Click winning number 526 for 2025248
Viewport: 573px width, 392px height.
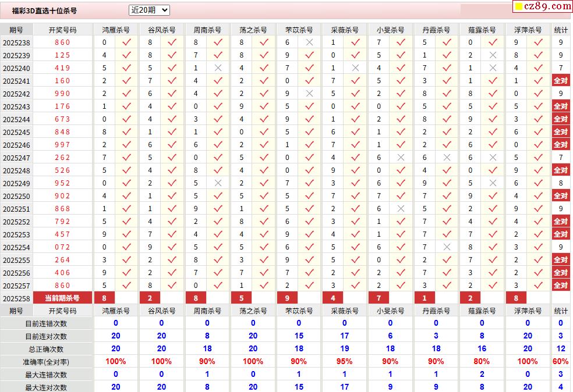tap(62, 170)
